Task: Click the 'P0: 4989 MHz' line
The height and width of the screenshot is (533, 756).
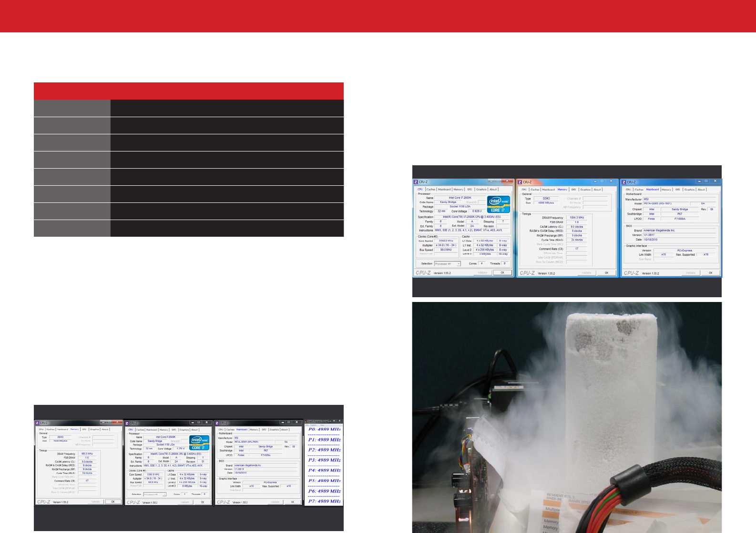Action: click(325, 430)
